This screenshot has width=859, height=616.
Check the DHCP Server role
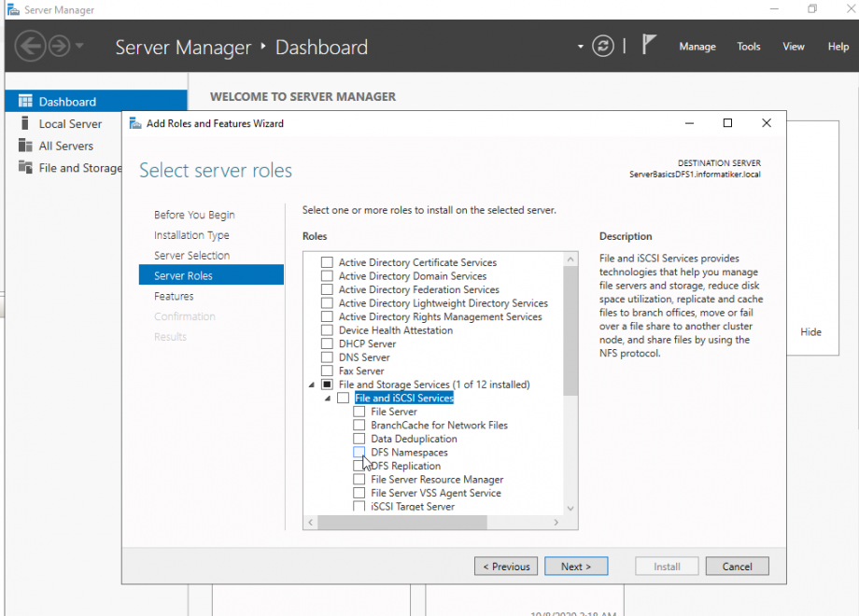(327, 343)
